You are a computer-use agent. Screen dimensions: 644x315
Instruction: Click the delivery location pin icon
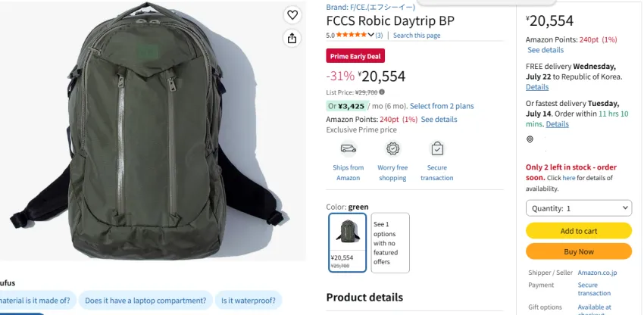click(530, 139)
